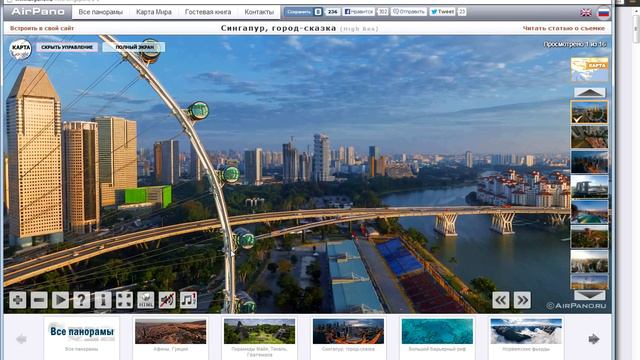The image size is (640, 360).
Task: Go to previous panorama with double-left arrows
Action: [501, 300]
